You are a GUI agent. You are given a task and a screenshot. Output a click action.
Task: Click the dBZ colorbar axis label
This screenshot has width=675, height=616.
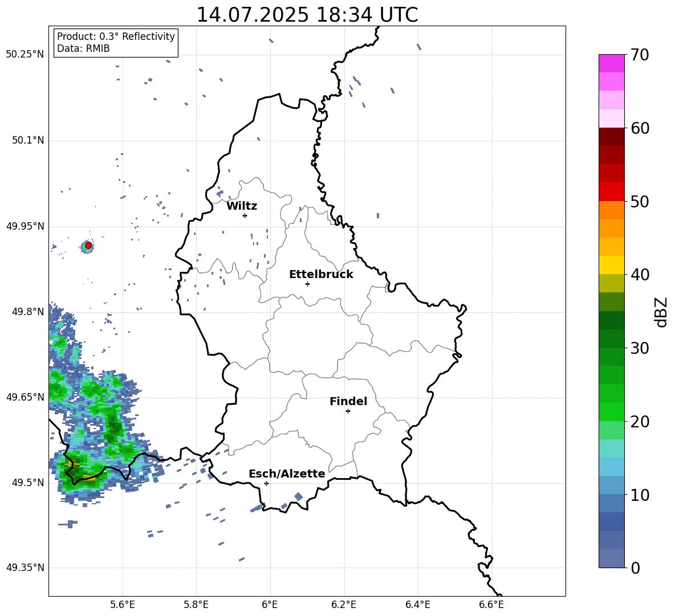(662, 312)
